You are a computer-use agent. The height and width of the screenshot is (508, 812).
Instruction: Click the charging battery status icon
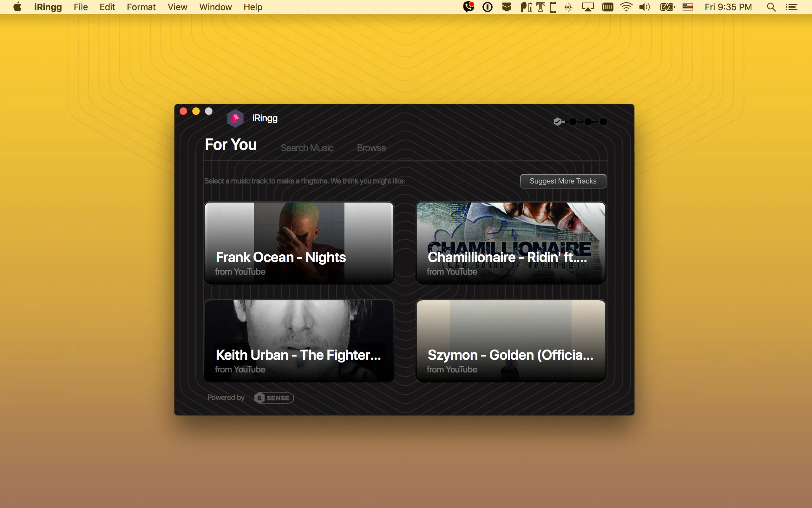pos(667,7)
